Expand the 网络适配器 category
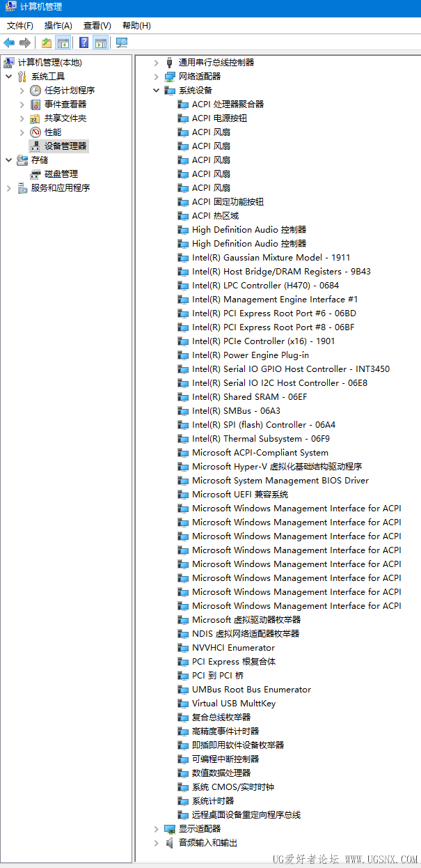Screen dimensions: 421x868 [157, 77]
